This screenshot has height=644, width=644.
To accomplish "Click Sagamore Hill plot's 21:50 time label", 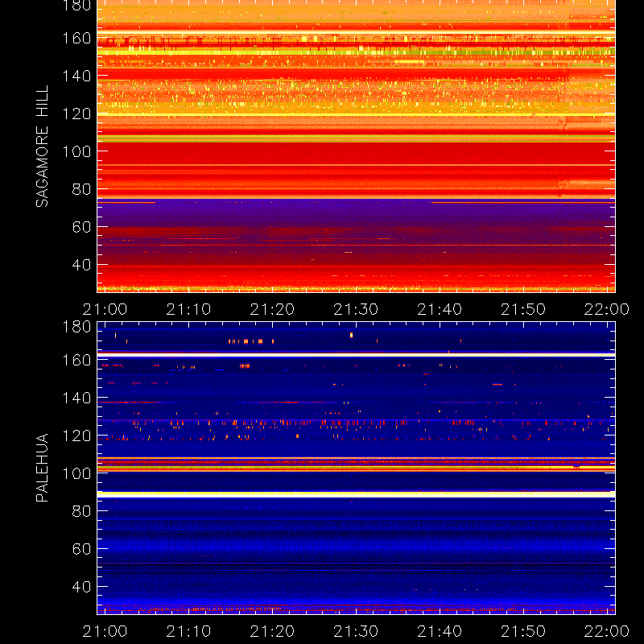I will coord(523,309).
